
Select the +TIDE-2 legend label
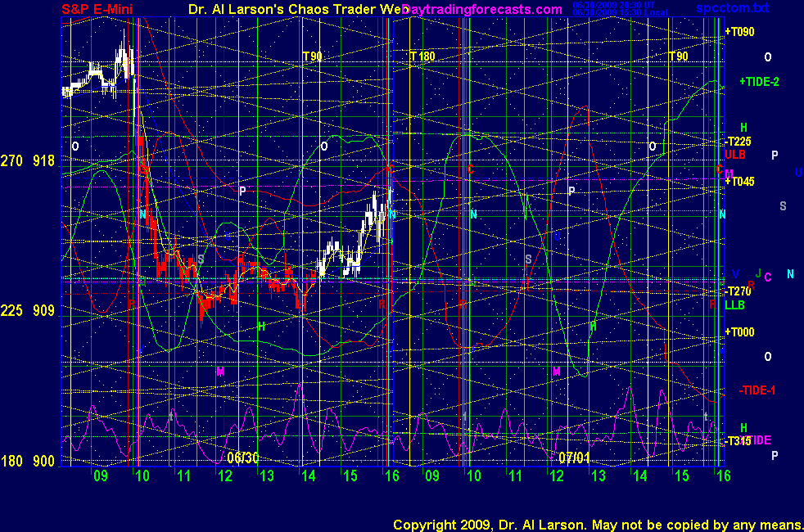[x=759, y=82]
